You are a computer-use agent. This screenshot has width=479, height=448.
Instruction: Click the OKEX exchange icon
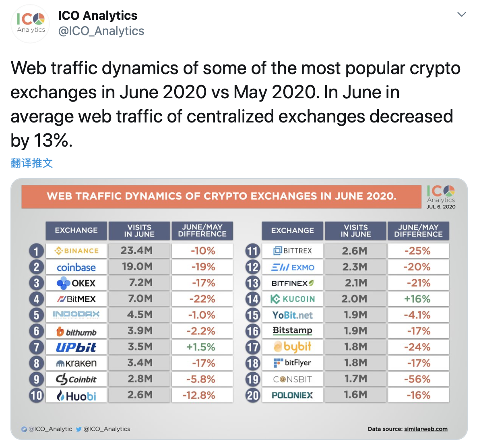(63, 283)
